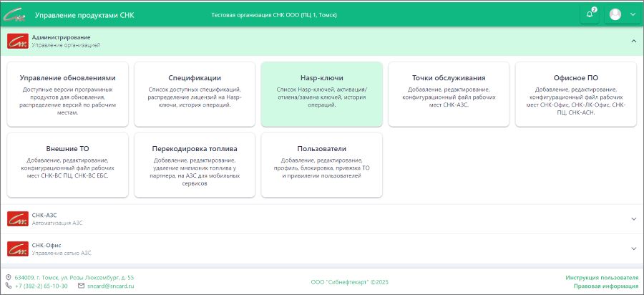Open Инструкция пользователя link
The image size is (644, 295).
click(x=601, y=277)
